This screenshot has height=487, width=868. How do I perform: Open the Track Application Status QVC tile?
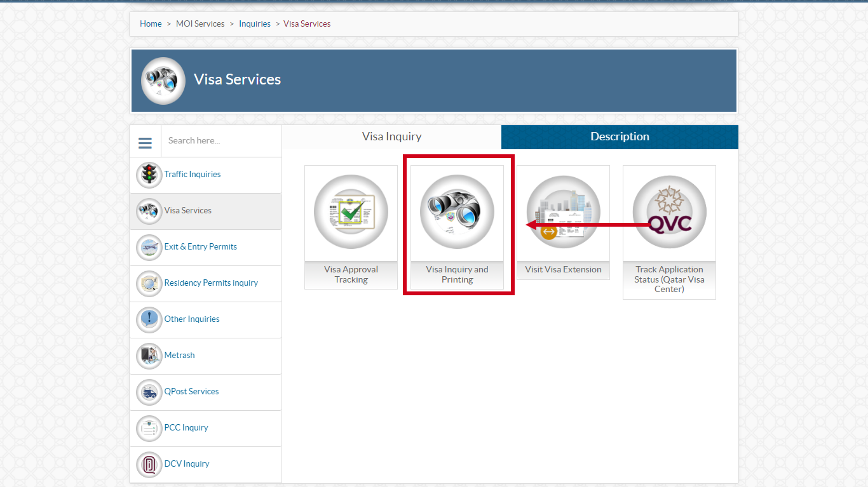(669, 232)
